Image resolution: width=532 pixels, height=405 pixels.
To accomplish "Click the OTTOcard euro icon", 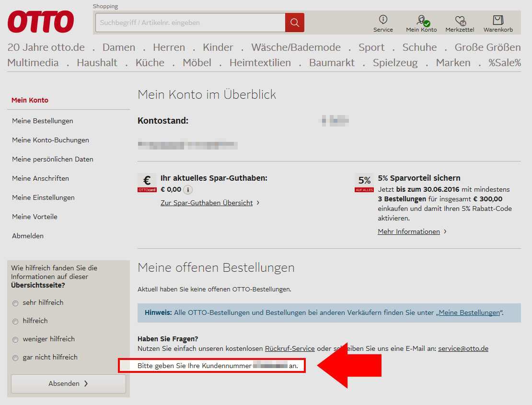I will point(147,183).
